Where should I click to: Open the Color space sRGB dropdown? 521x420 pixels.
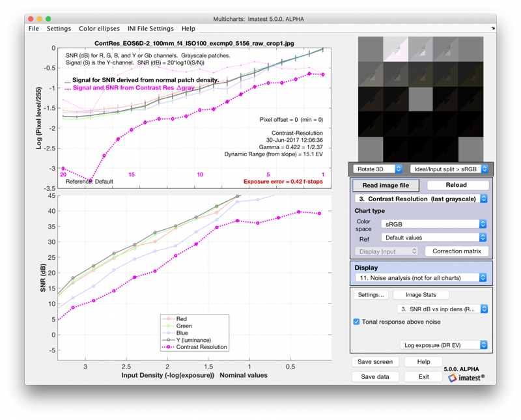coord(434,224)
